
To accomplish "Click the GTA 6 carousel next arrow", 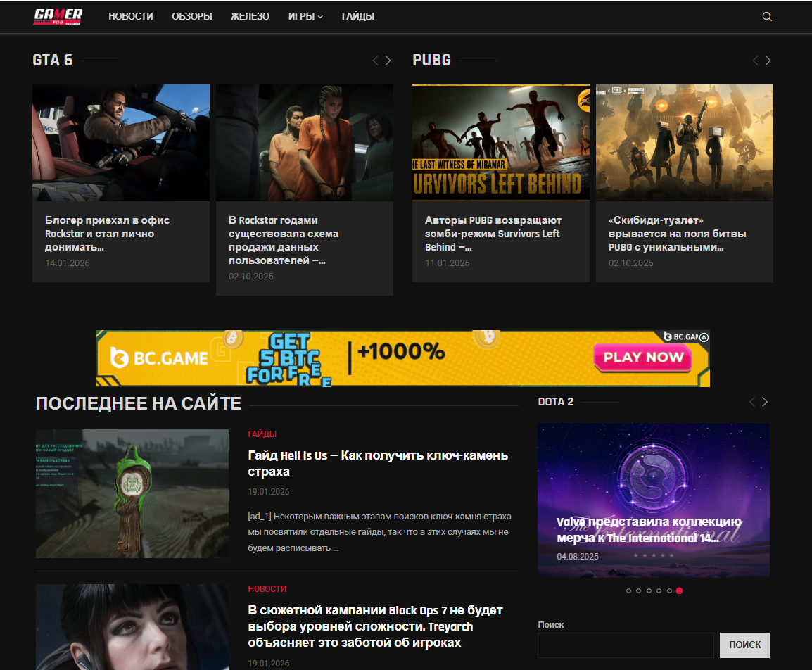I will click(388, 61).
